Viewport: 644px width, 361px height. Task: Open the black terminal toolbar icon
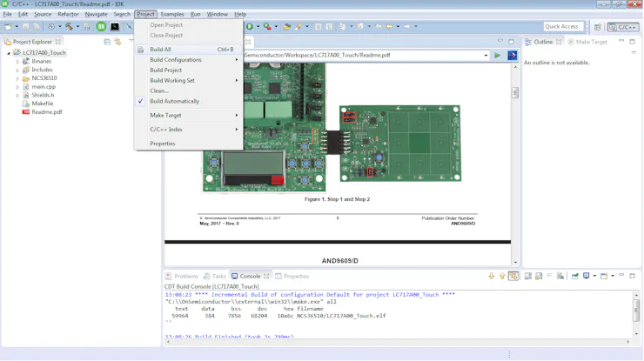tap(115, 27)
